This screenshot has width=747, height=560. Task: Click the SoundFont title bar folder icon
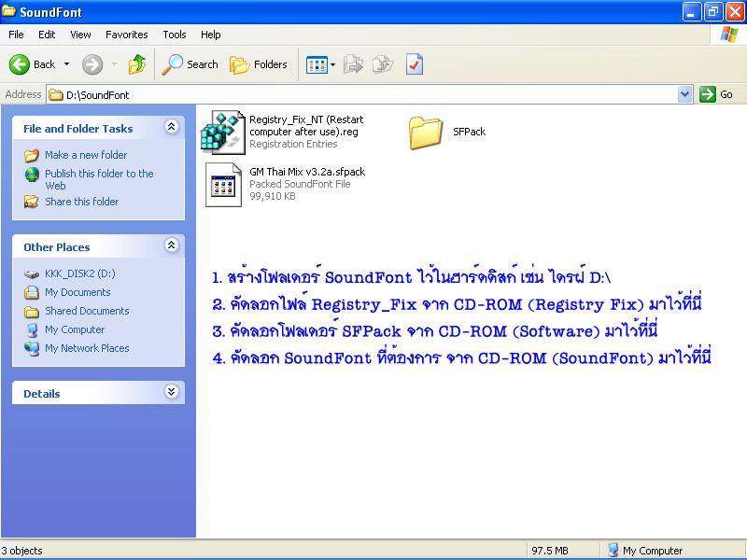8,11
